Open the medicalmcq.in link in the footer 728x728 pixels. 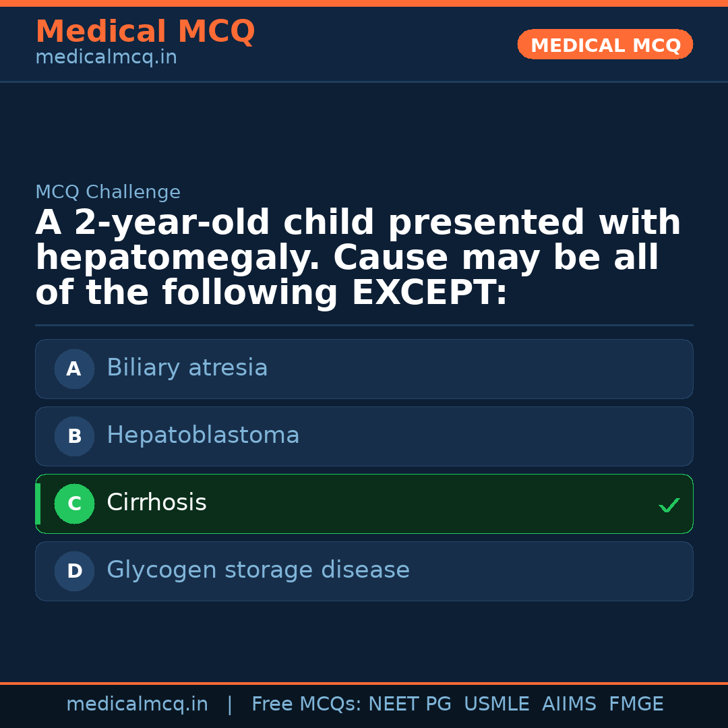pos(137,704)
